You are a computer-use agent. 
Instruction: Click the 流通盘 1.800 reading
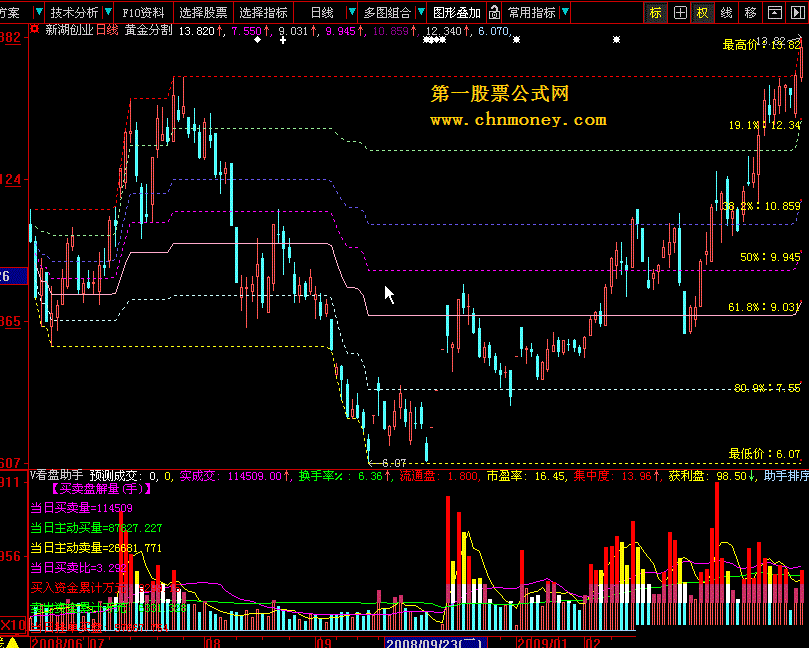click(x=439, y=476)
